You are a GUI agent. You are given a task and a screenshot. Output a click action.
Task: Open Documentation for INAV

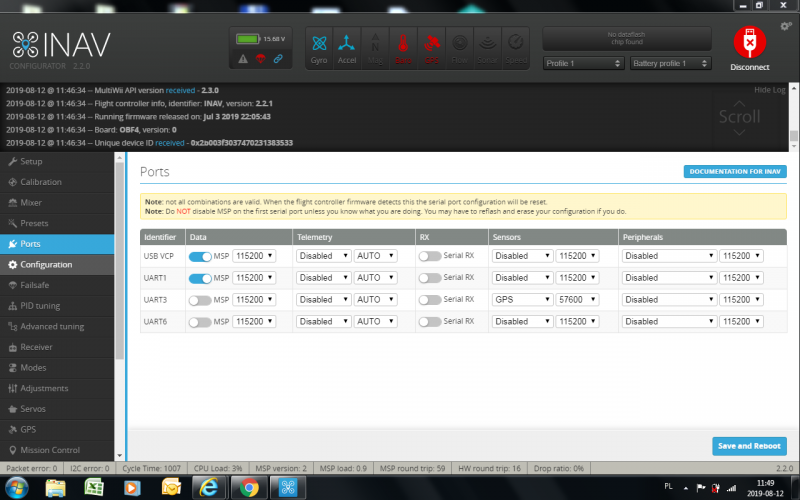point(735,172)
